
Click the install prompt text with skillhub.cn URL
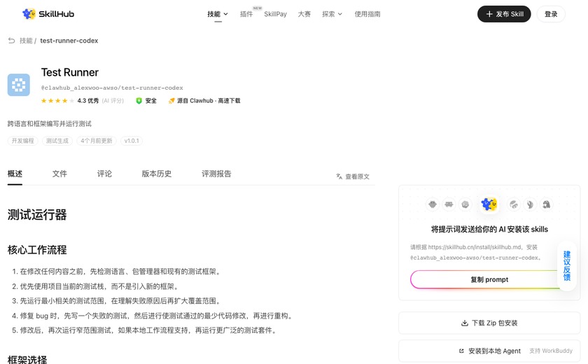pyautogui.click(x=475, y=252)
